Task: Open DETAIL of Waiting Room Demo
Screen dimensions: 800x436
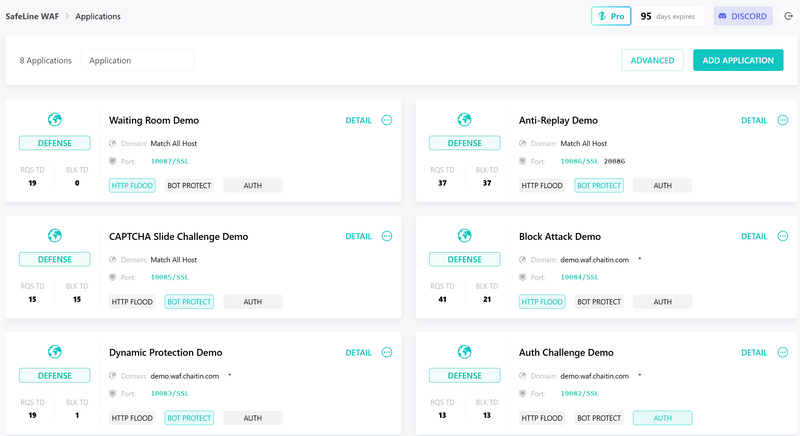Action: 358,120
